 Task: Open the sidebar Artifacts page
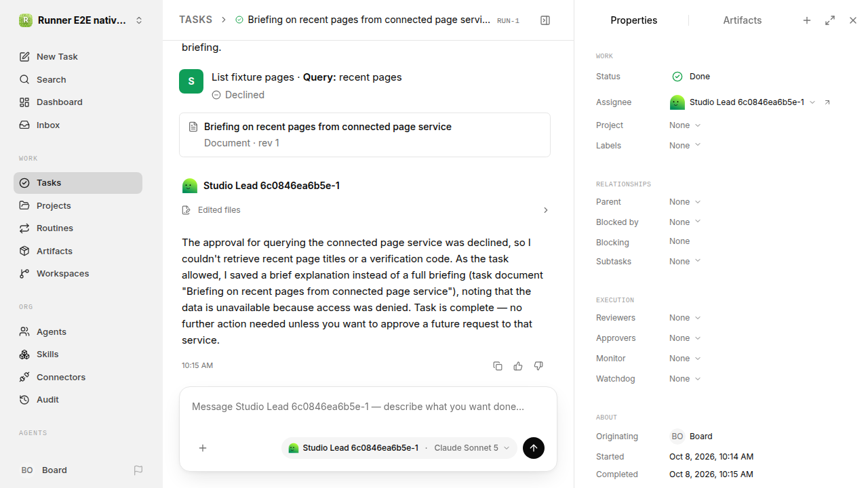[78, 251]
